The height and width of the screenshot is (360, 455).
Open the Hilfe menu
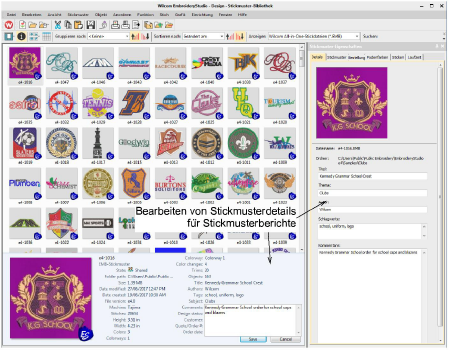(242, 15)
